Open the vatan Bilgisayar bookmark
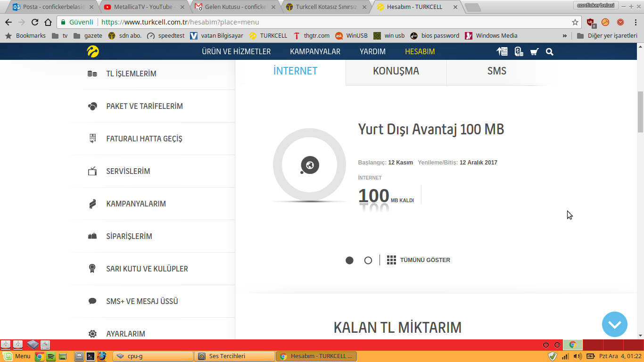 coord(217,36)
